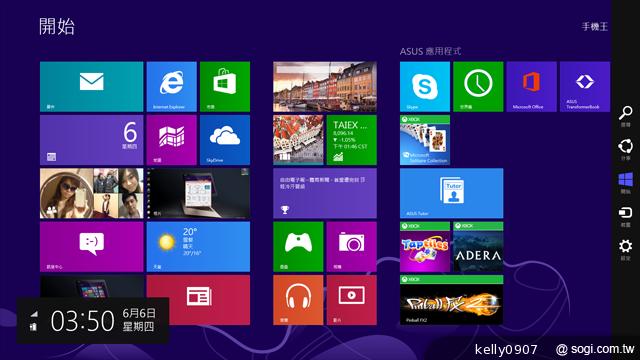
Task: Open the Weather tile showing 20°
Action: point(198,247)
